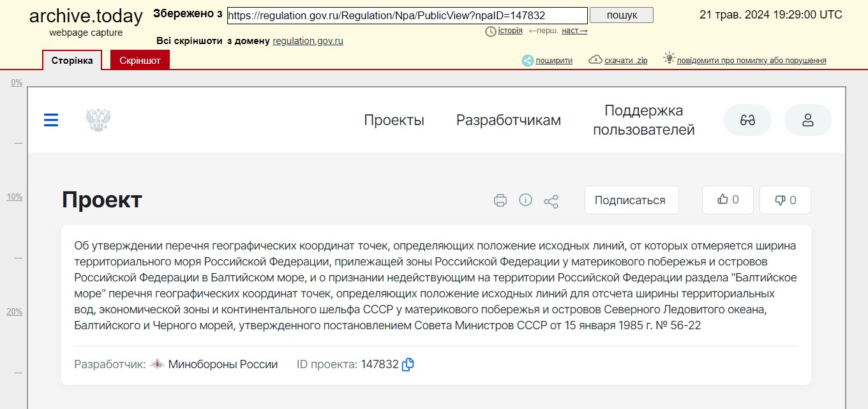Image resolution: width=868 pixels, height=409 pixels.
Task: Click the Russian coat of arms logo
Action: pos(98,120)
